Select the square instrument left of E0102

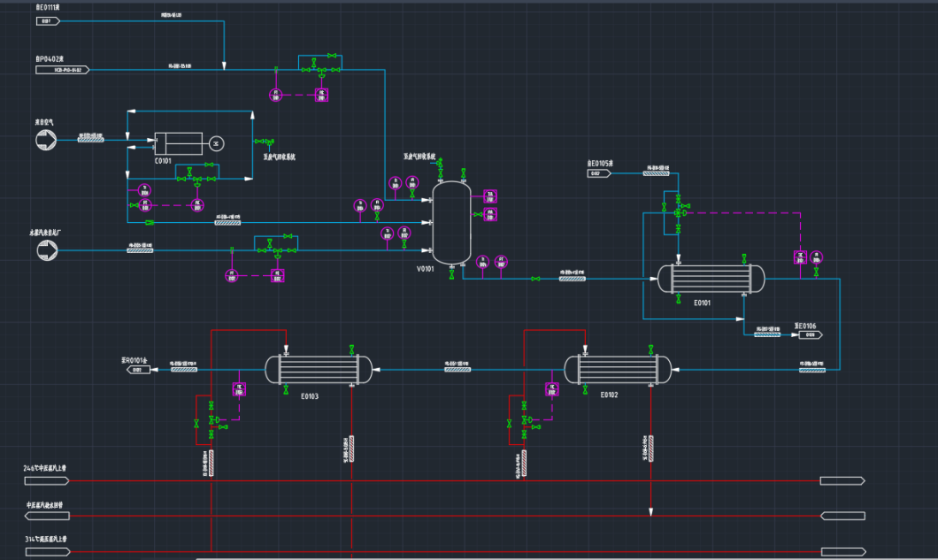coord(552,389)
